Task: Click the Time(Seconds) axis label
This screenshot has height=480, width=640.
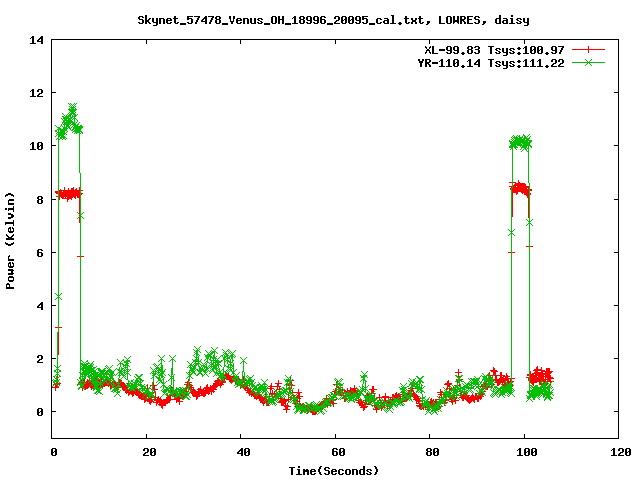Action: point(334,471)
